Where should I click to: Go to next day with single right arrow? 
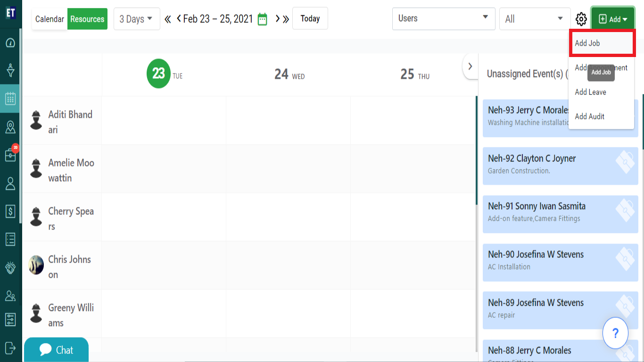pyautogui.click(x=278, y=19)
